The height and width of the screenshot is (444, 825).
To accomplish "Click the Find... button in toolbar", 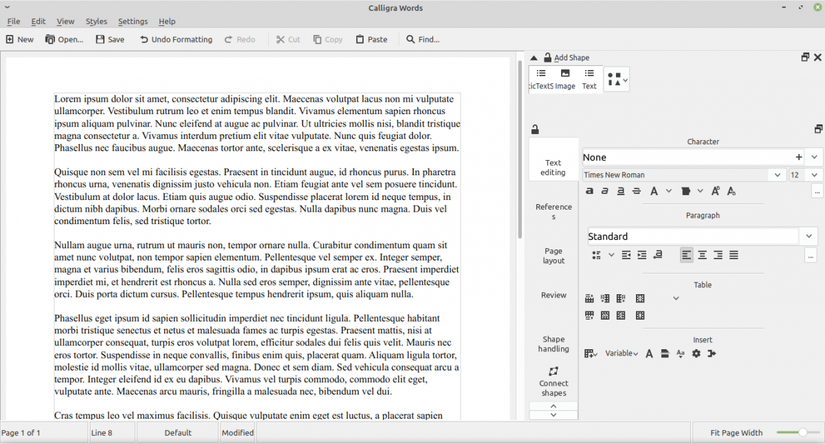I will pyautogui.click(x=422, y=40).
